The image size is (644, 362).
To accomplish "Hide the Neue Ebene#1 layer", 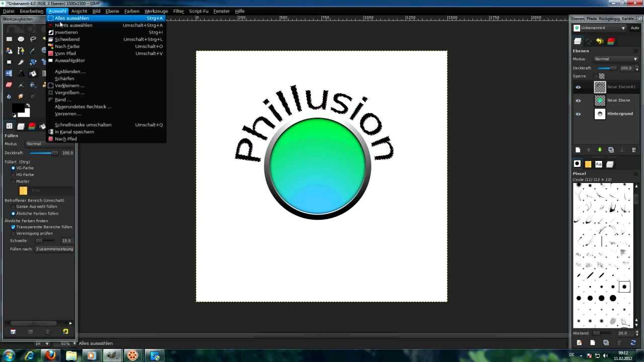I will click(x=578, y=87).
